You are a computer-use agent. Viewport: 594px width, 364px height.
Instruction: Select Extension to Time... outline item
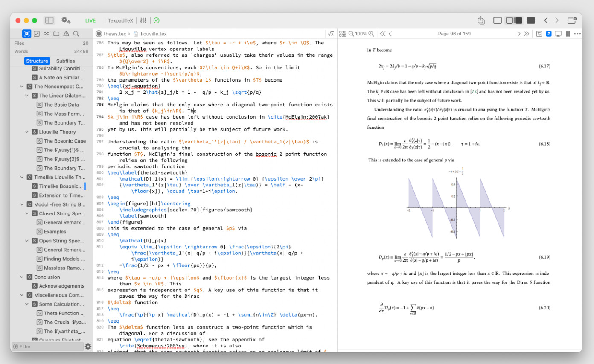click(x=58, y=195)
